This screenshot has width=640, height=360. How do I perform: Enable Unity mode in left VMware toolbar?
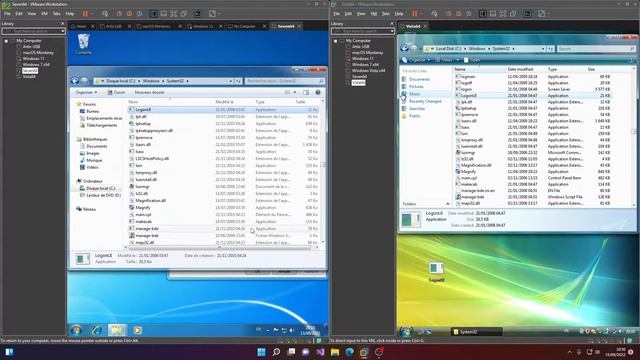point(184,13)
